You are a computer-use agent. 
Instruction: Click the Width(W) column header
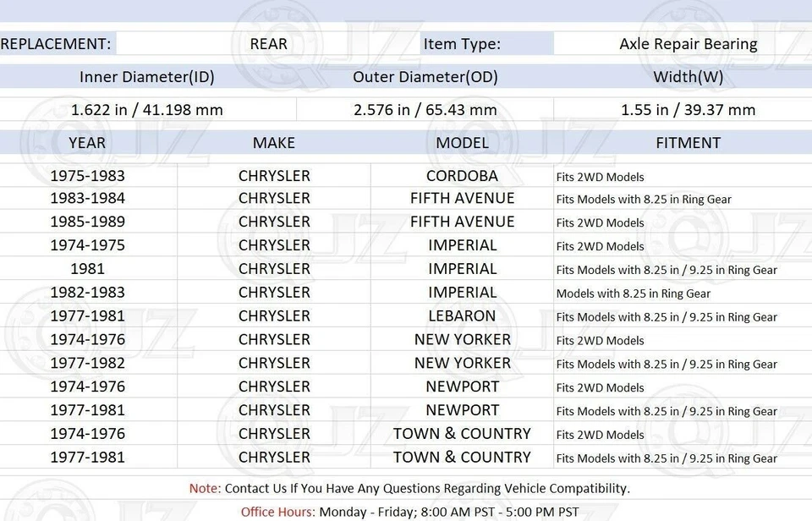pos(689,76)
